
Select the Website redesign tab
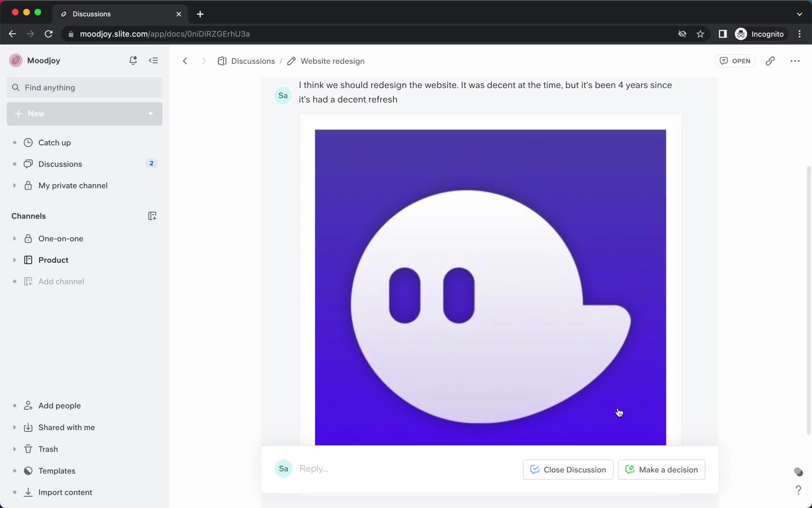click(x=333, y=61)
